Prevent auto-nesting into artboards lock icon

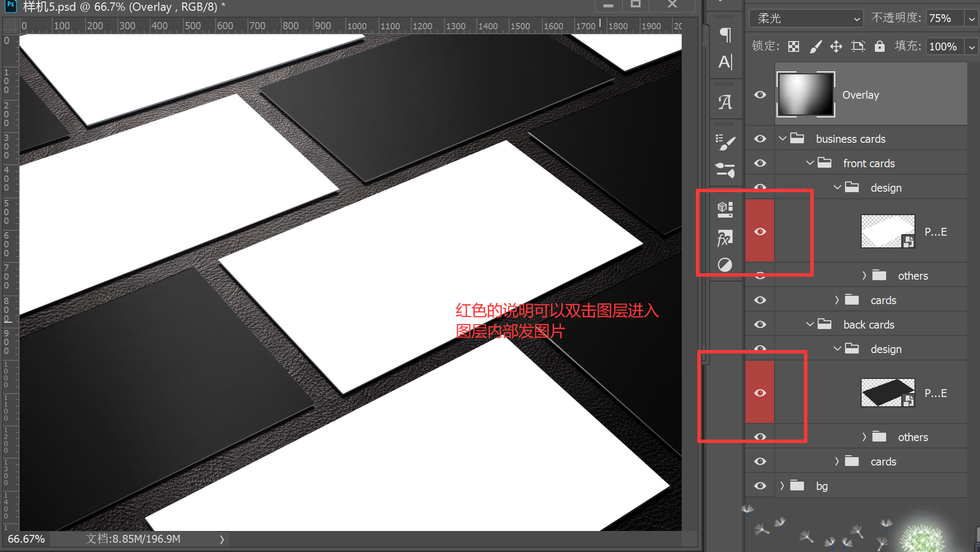pyautogui.click(x=858, y=46)
